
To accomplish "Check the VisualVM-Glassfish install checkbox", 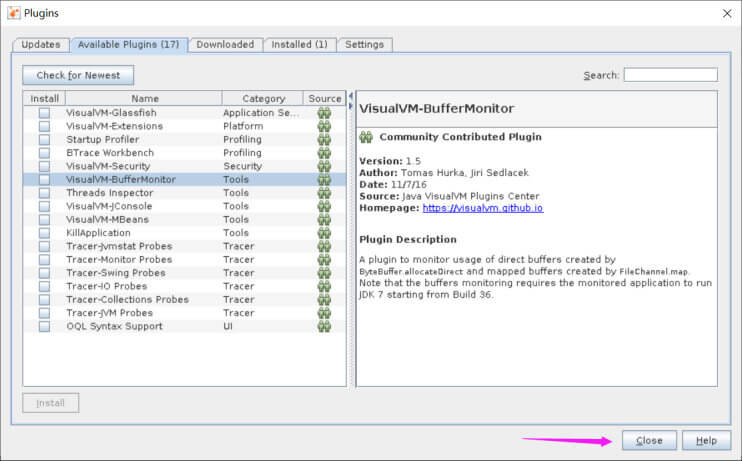I will tap(44, 113).
